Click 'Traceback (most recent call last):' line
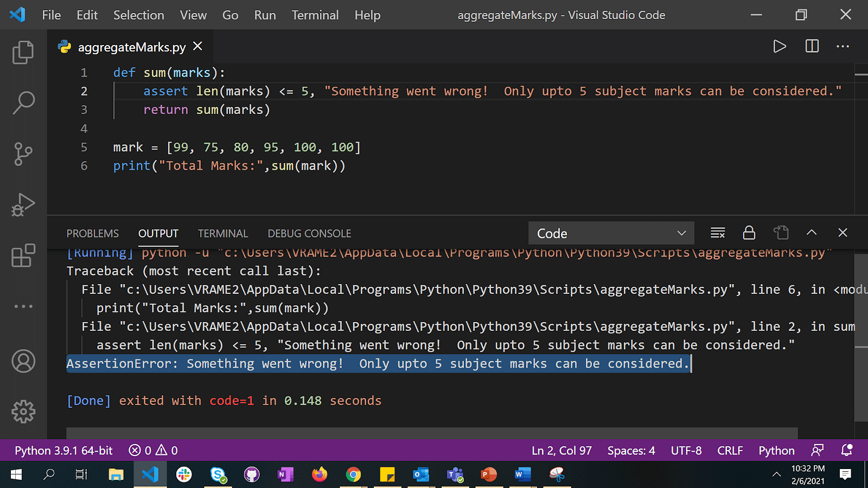Image resolution: width=868 pixels, height=488 pixels. pyautogui.click(x=194, y=271)
